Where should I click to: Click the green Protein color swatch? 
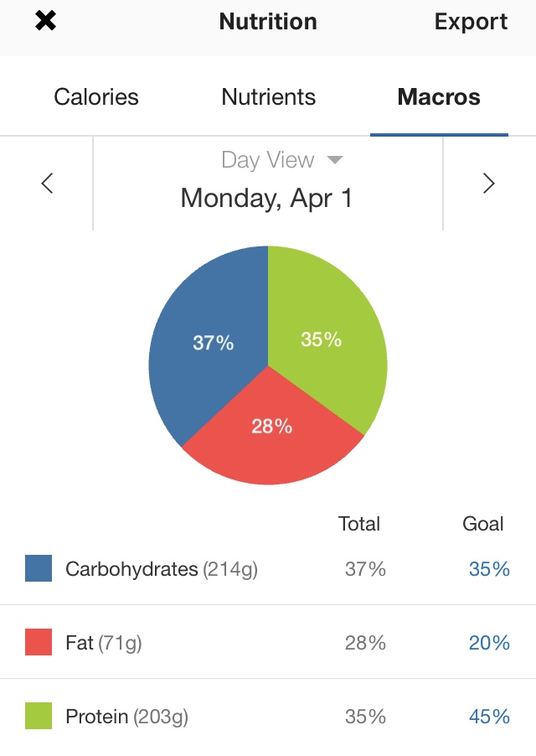pos(39,717)
